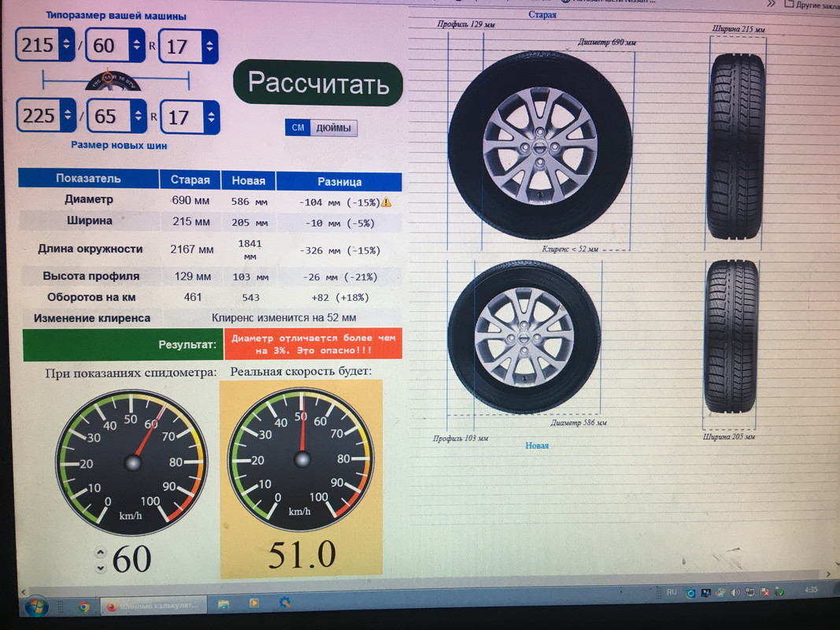Click the green Результат label
Viewport: 840px width, 630px height.
click(124, 345)
